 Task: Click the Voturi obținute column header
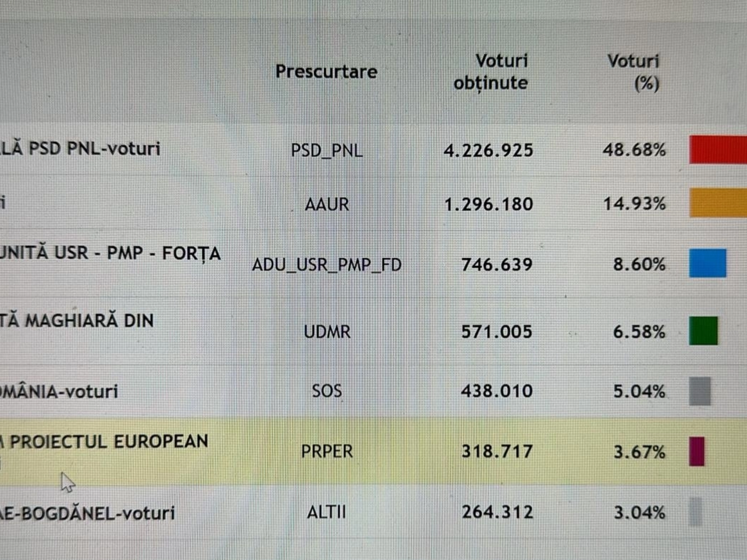click(491, 72)
